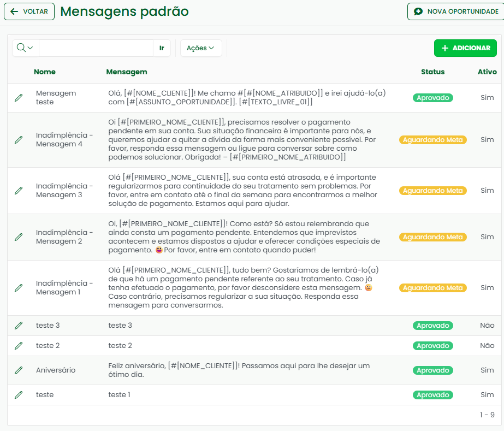Sort by the Ativo column header
This screenshot has height=431, width=504.
(x=487, y=72)
